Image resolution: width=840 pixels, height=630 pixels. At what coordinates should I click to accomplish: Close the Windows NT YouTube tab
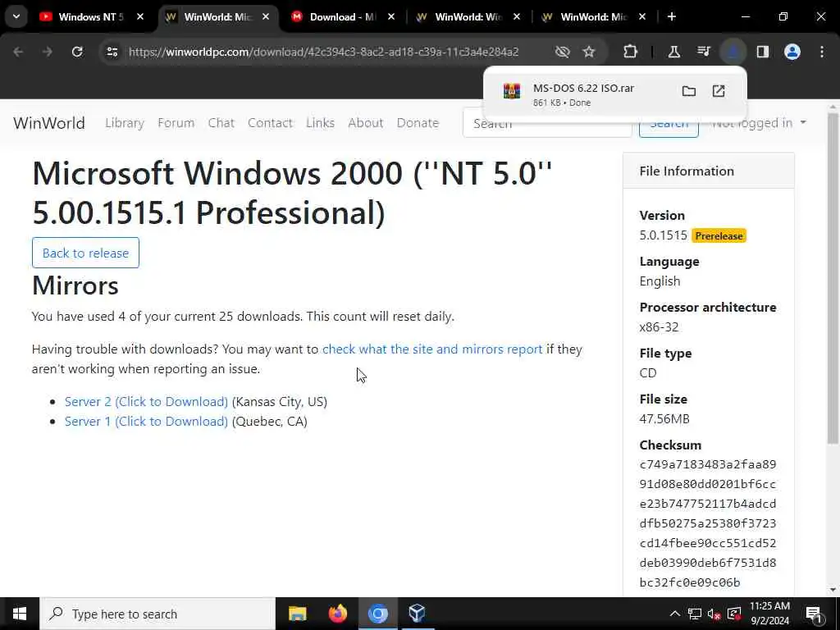pos(139,16)
